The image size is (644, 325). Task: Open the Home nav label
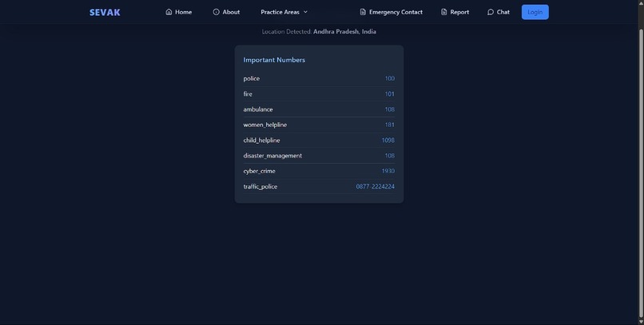click(183, 12)
